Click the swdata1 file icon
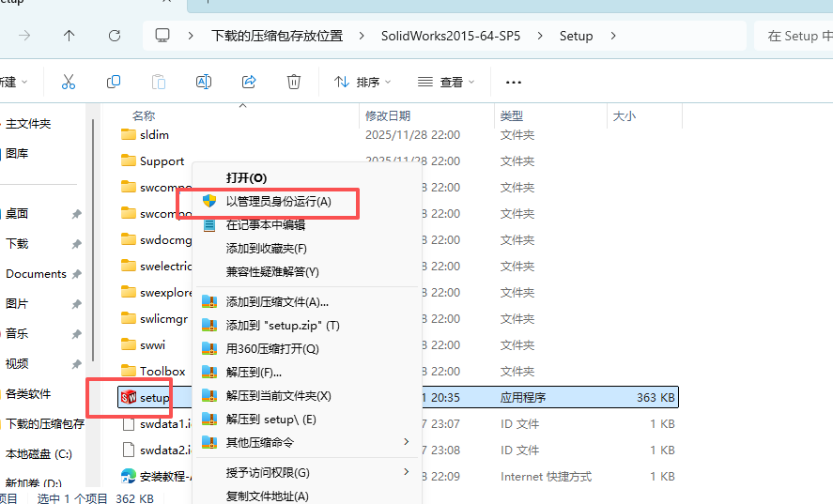The width and height of the screenshot is (833, 504). click(x=129, y=424)
